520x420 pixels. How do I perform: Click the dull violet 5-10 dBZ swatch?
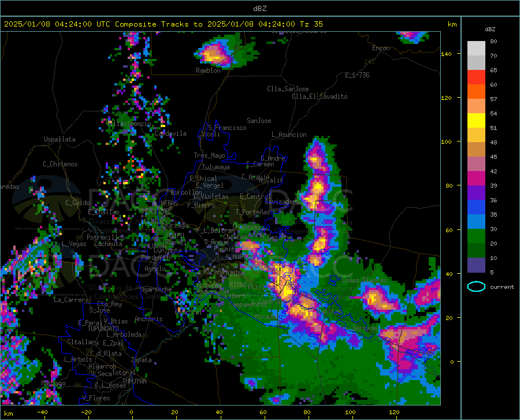pyautogui.click(x=476, y=265)
